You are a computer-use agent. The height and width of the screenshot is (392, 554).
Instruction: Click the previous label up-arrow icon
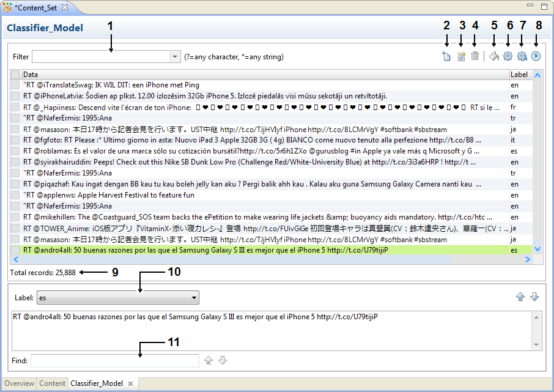(x=520, y=297)
